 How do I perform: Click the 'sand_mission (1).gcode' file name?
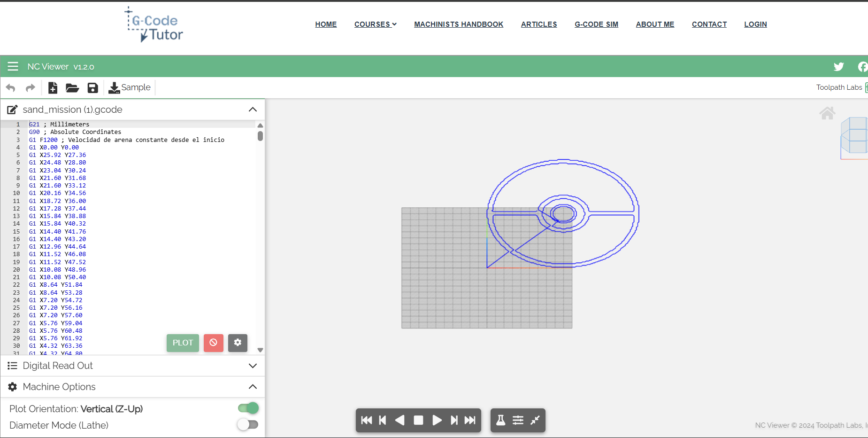[x=73, y=110]
